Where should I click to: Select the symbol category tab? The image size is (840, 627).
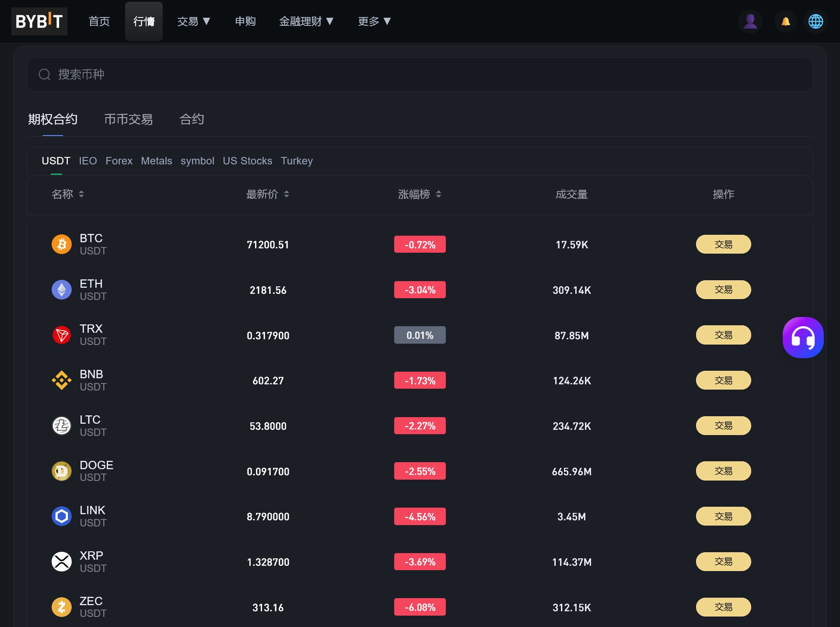tap(197, 161)
